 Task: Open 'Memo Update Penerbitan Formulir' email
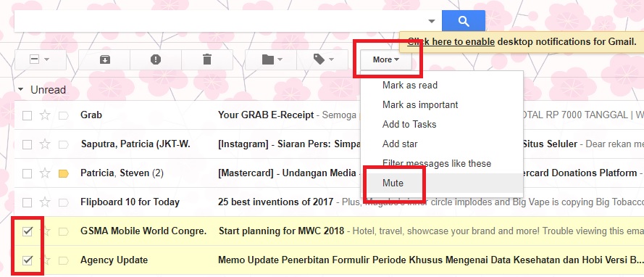[x=430, y=260]
